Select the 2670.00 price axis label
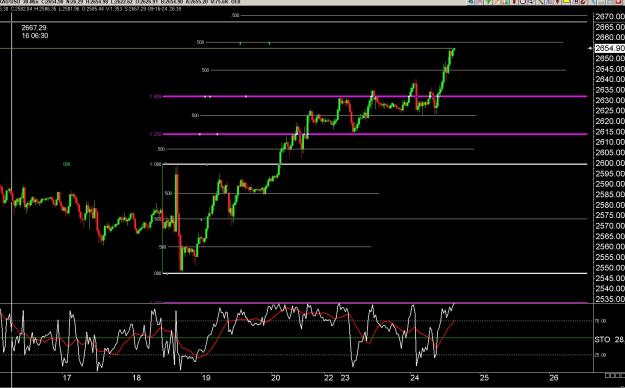This screenshot has width=625, height=388. pyautogui.click(x=609, y=16)
